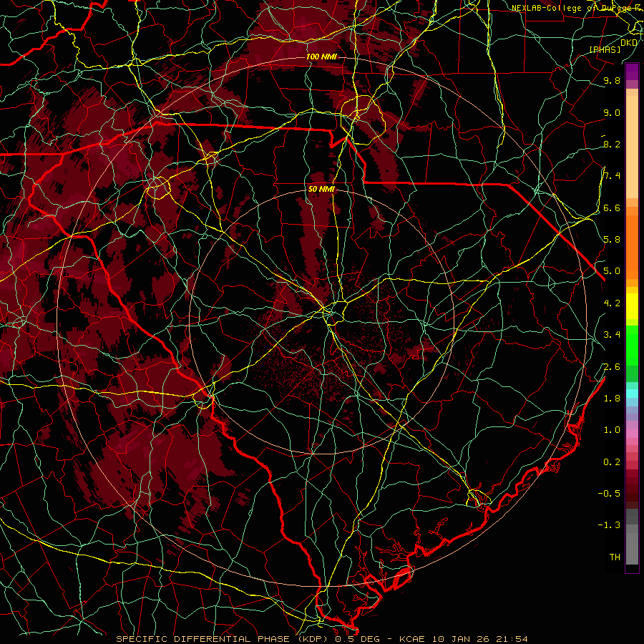Click the bright green segment of the color bar
The image size is (644, 644).
[x=632, y=345]
